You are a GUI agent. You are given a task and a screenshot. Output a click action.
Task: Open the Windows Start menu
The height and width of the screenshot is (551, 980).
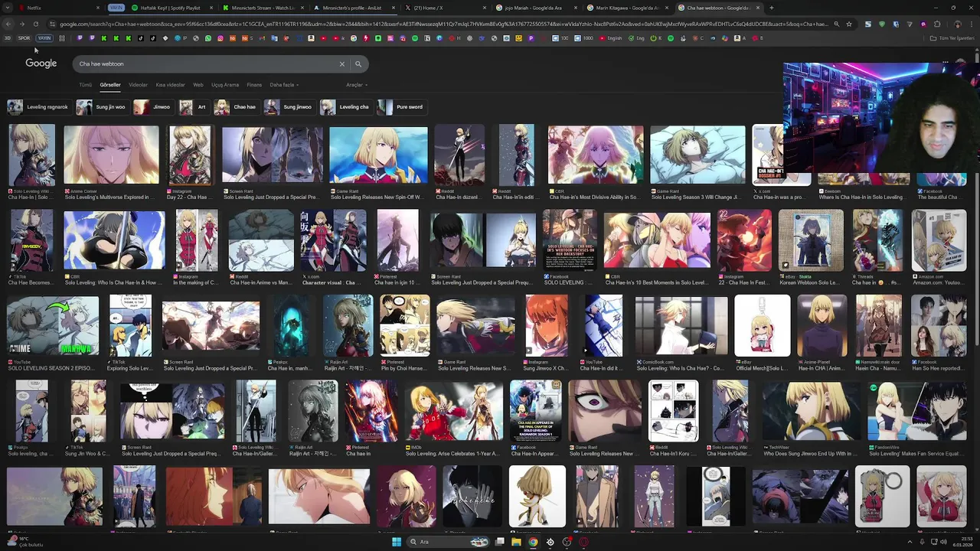397,542
